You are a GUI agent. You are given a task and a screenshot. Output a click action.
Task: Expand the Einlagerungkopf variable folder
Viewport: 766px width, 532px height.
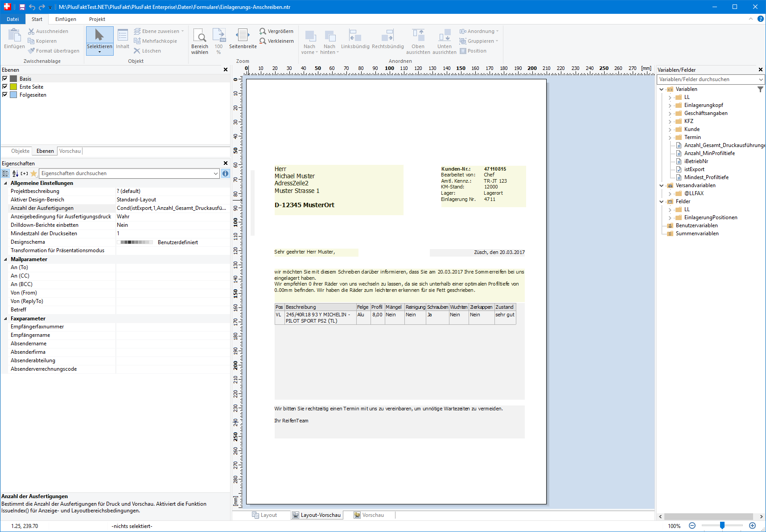tap(670, 106)
